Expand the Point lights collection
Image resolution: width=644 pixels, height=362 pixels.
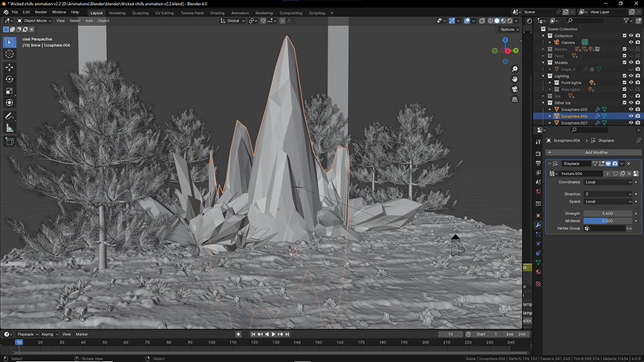(550, 82)
